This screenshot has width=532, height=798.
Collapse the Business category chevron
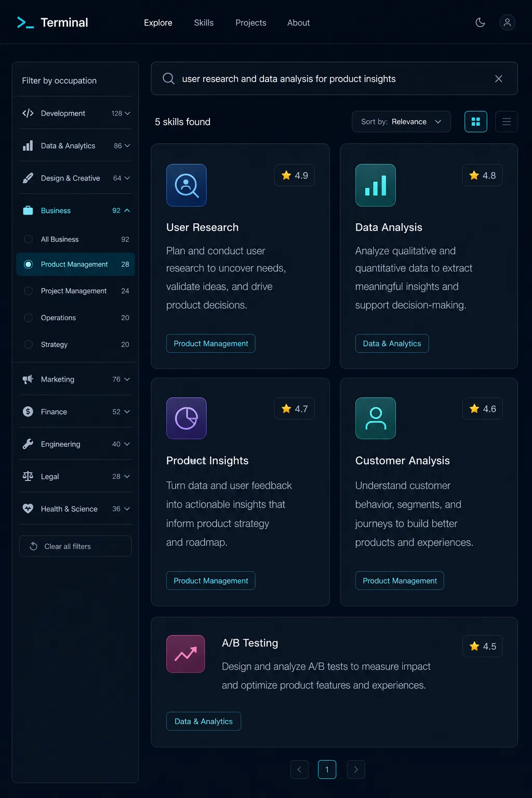[x=127, y=210]
